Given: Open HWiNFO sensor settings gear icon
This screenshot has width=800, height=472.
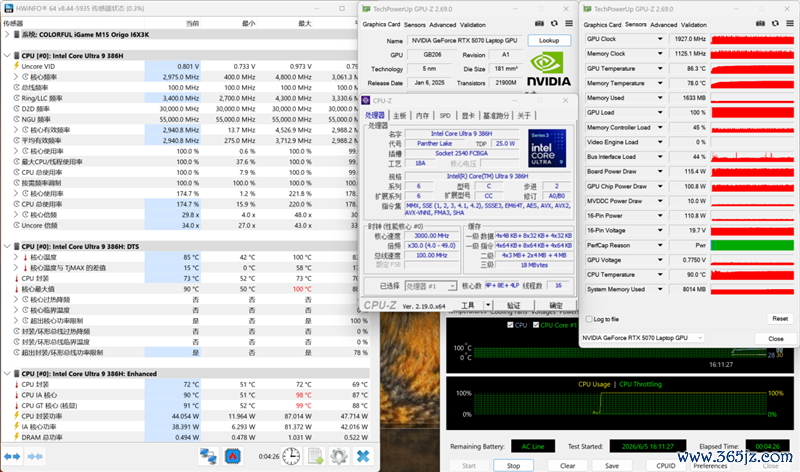Looking at the screenshot, I should coord(339,456).
